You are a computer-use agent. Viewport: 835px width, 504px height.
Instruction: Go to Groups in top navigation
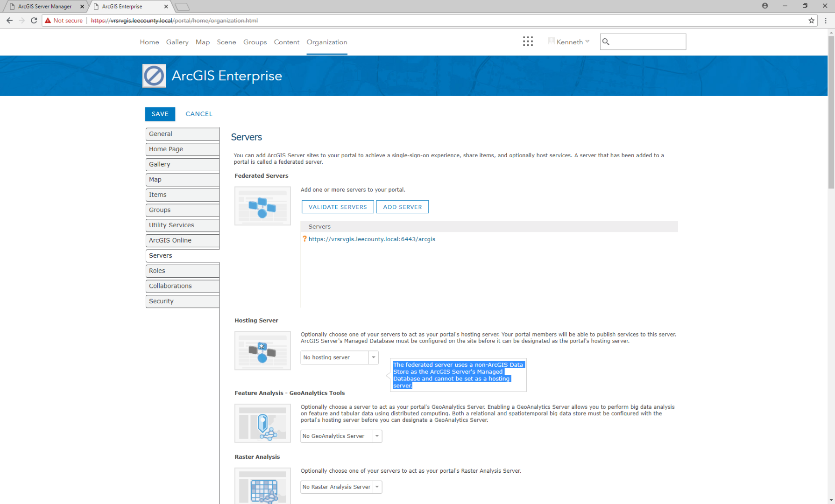pyautogui.click(x=255, y=42)
